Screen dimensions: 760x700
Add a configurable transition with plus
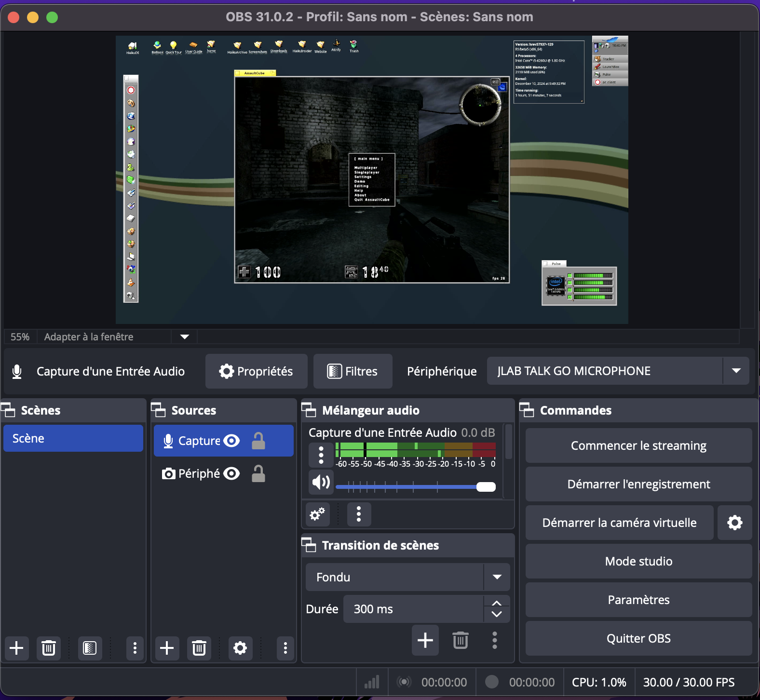pos(425,640)
